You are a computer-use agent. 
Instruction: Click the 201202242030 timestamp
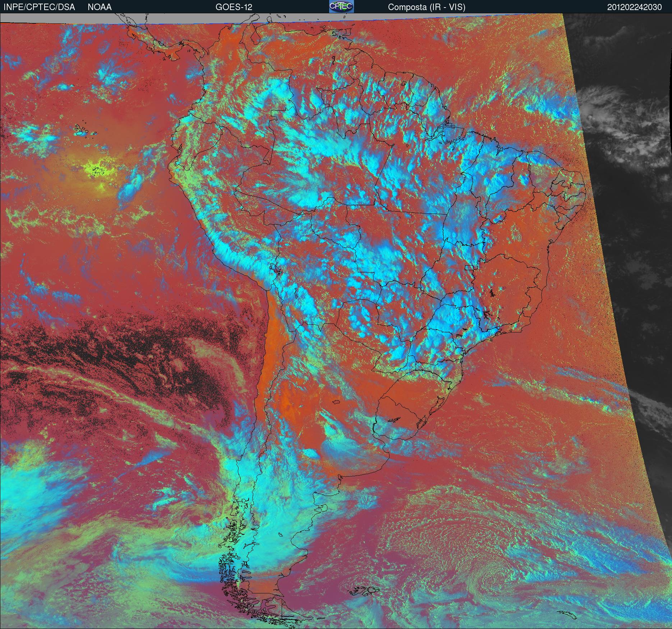(x=634, y=7)
